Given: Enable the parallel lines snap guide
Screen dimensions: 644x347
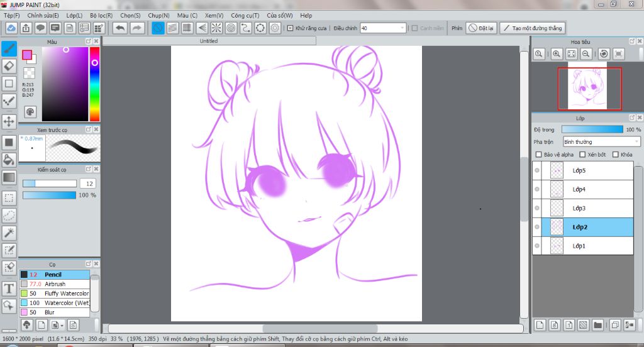Looking at the screenshot, I should [x=172, y=28].
